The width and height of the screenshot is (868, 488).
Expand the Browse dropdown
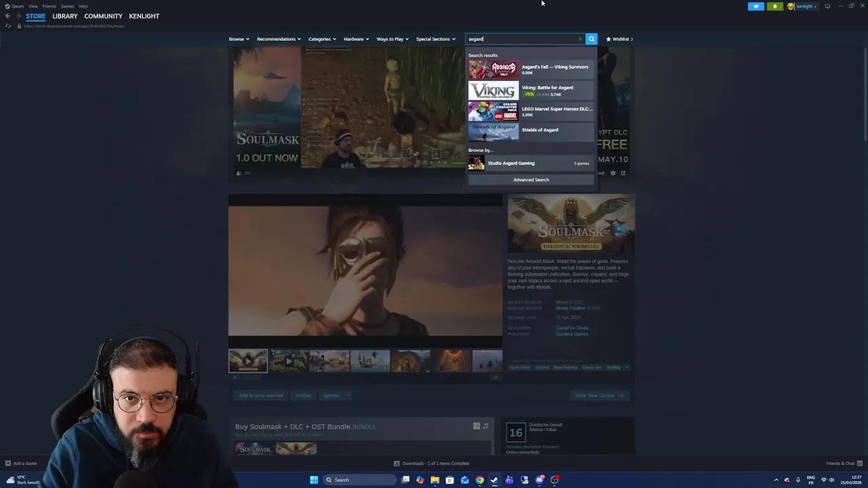[x=239, y=39]
